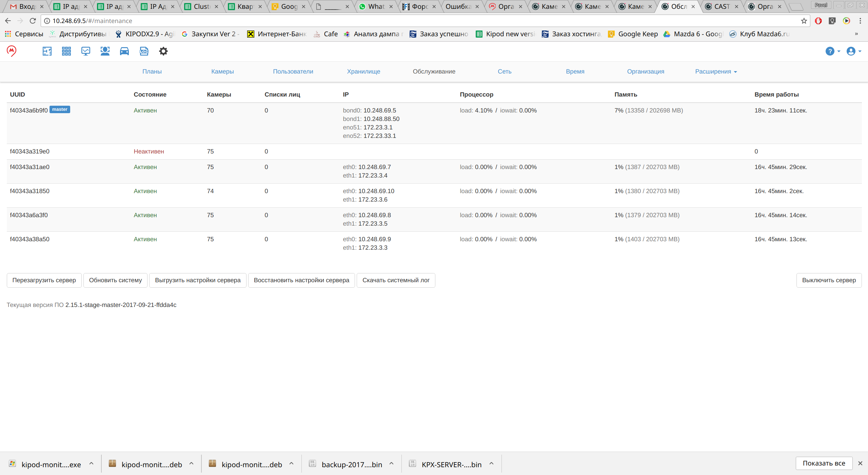Click uptime 18ч. 23мин. 11сек.
Screen dimensions: 868x475
click(x=781, y=110)
